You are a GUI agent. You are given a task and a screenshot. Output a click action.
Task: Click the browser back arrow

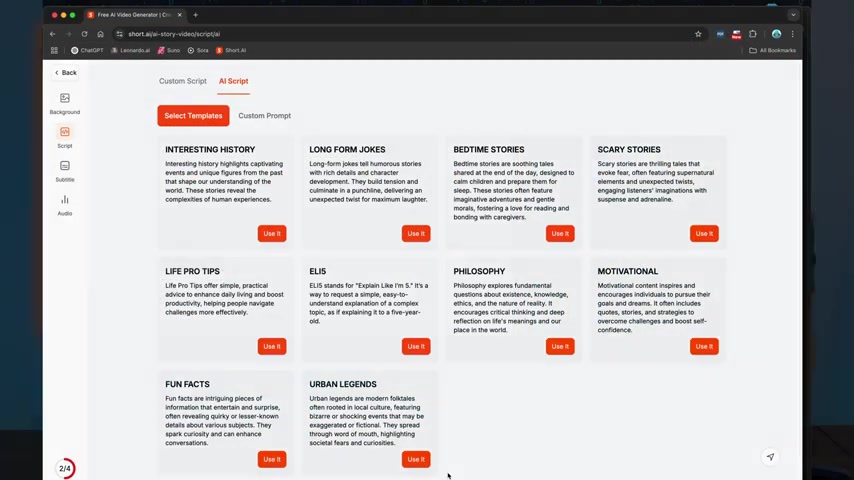(x=53, y=34)
